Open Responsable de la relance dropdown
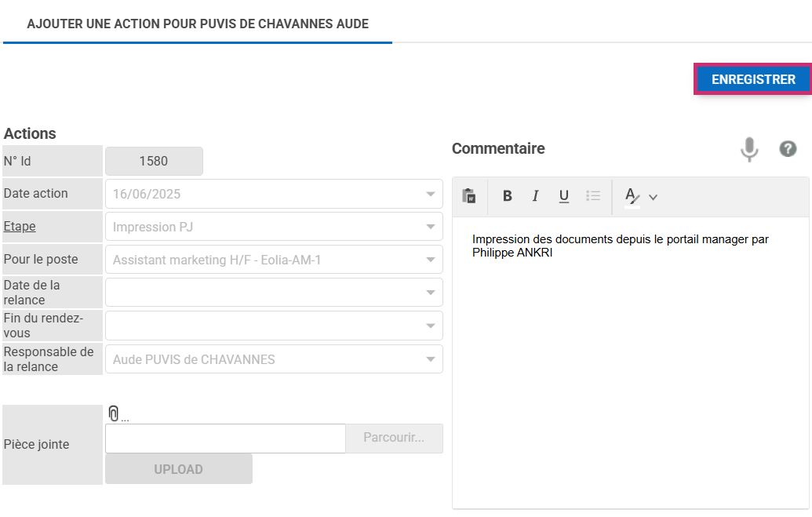 tap(430, 359)
